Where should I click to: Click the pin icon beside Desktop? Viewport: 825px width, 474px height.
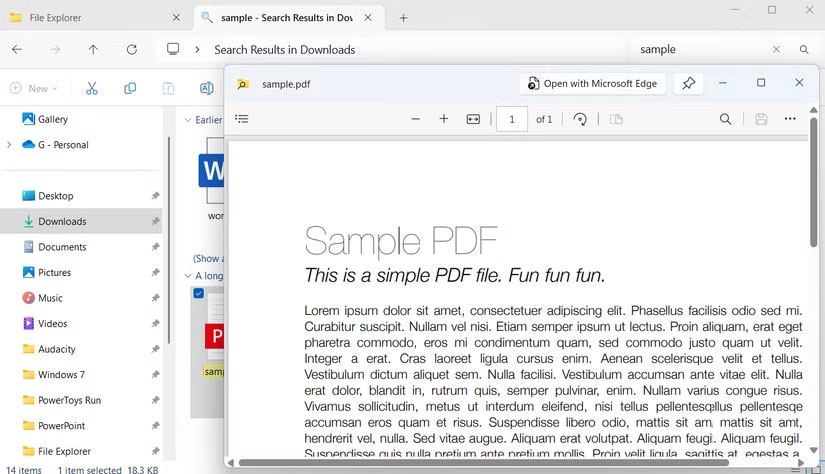click(x=155, y=196)
